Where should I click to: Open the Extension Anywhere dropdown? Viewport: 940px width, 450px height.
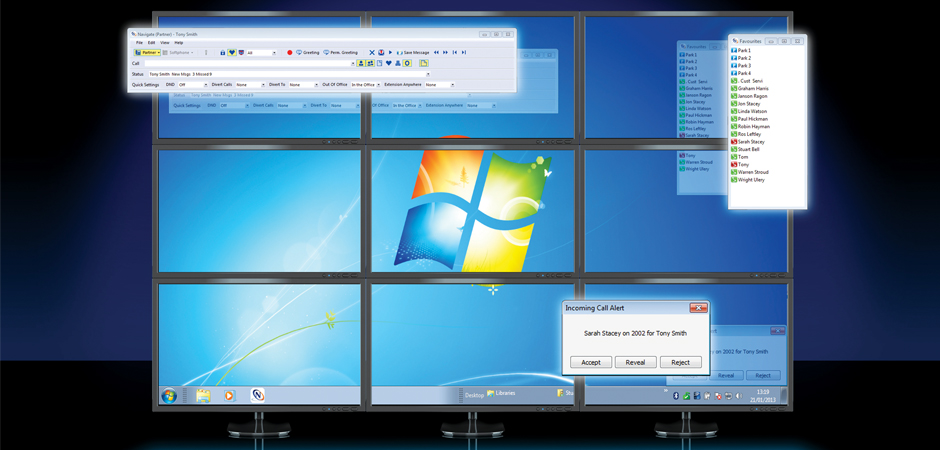440,84
